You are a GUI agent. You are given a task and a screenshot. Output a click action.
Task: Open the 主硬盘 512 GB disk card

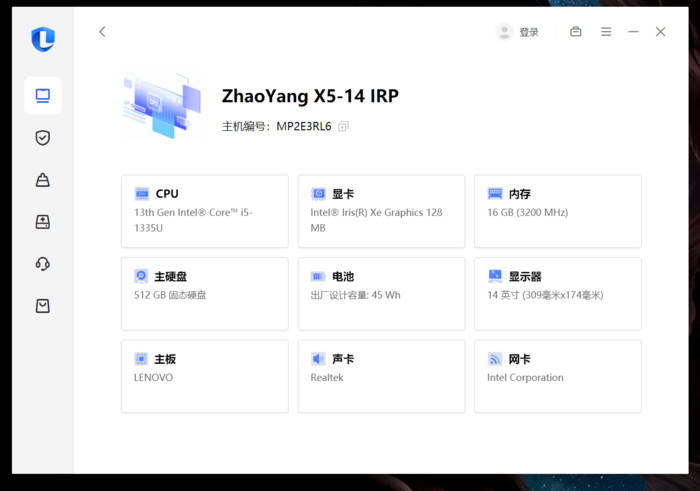point(205,294)
